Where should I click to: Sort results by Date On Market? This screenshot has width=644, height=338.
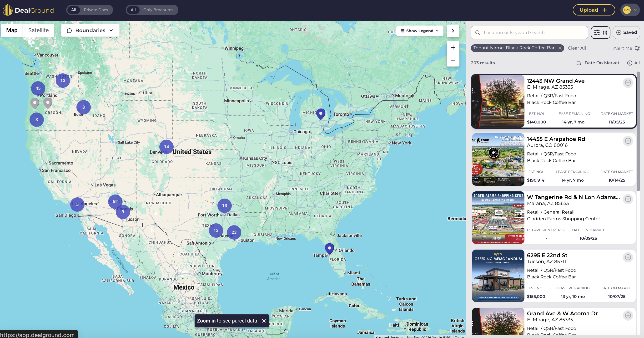point(598,63)
